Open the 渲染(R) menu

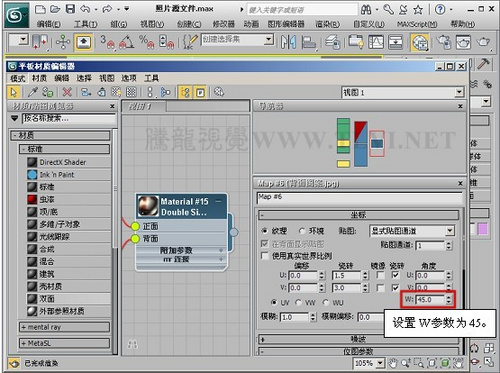tap(327, 24)
